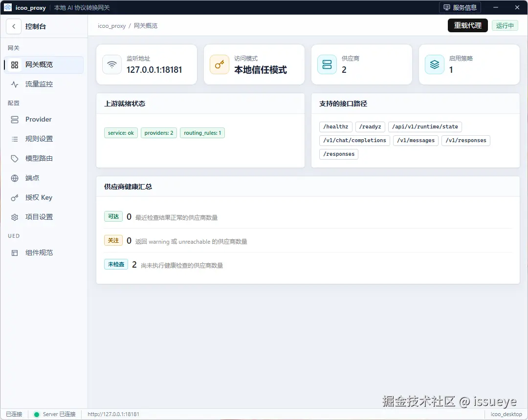Click the /v1/chat/completions path tag

(354, 141)
